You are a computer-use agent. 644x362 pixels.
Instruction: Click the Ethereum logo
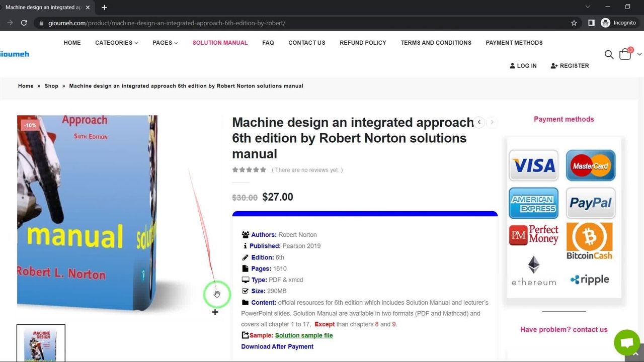point(534,271)
